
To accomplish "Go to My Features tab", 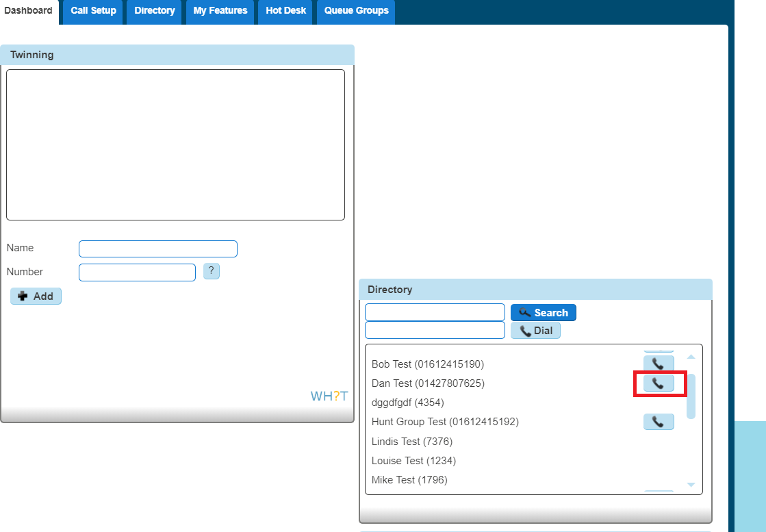I will pyautogui.click(x=220, y=11).
